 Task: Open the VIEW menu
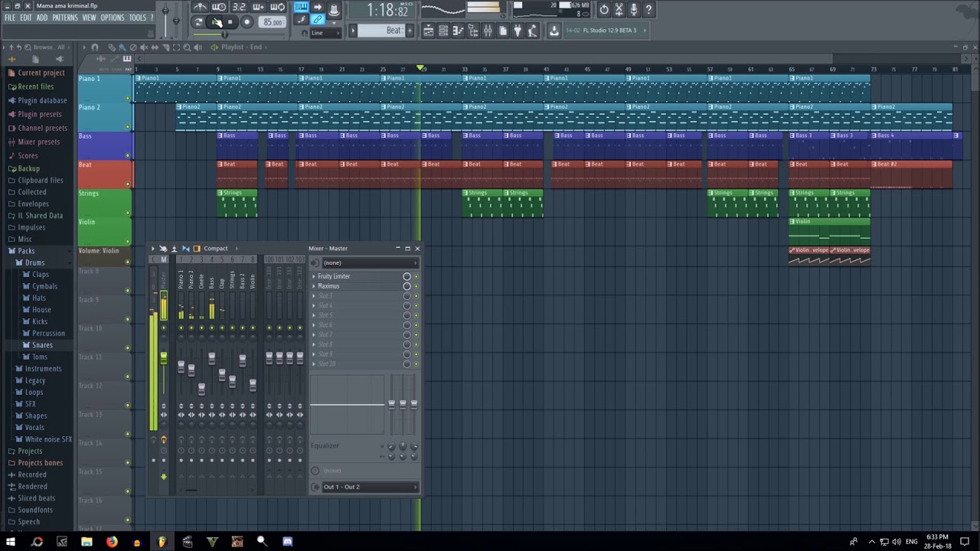[x=90, y=18]
